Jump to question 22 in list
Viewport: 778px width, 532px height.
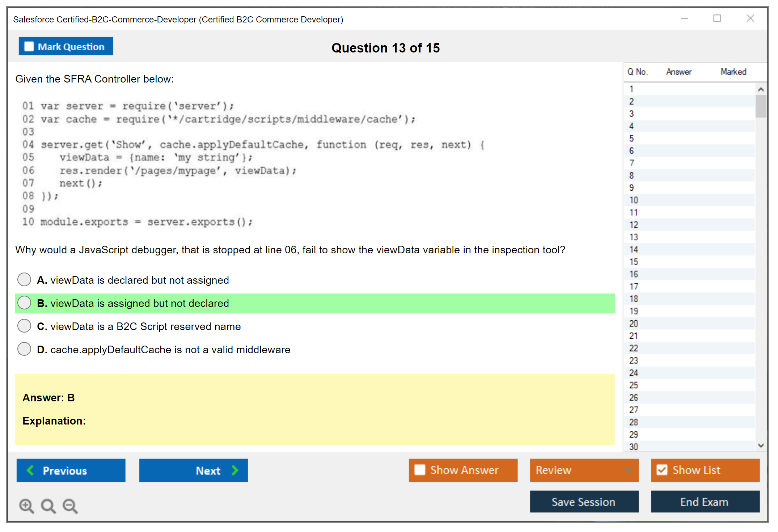[634, 348]
